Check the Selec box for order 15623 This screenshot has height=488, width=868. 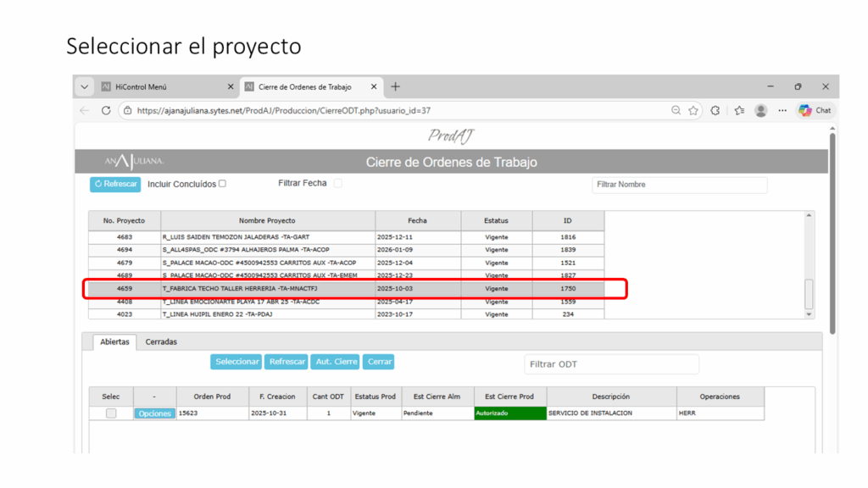(x=111, y=413)
